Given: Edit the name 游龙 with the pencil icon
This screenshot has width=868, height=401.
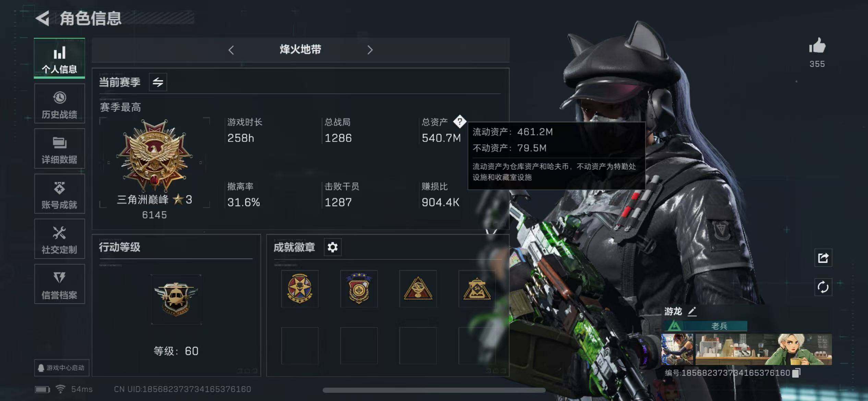Looking at the screenshot, I should click(692, 311).
